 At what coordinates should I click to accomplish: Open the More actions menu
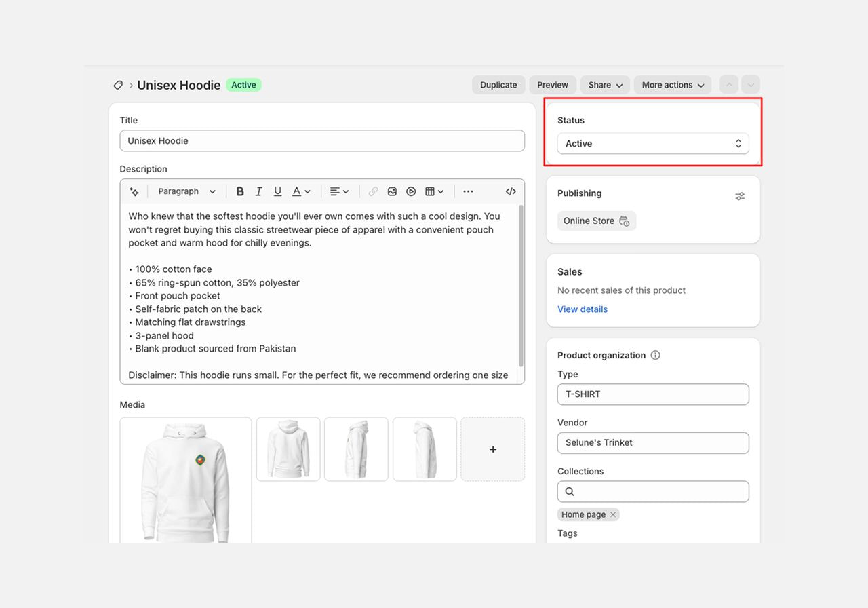[673, 85]
